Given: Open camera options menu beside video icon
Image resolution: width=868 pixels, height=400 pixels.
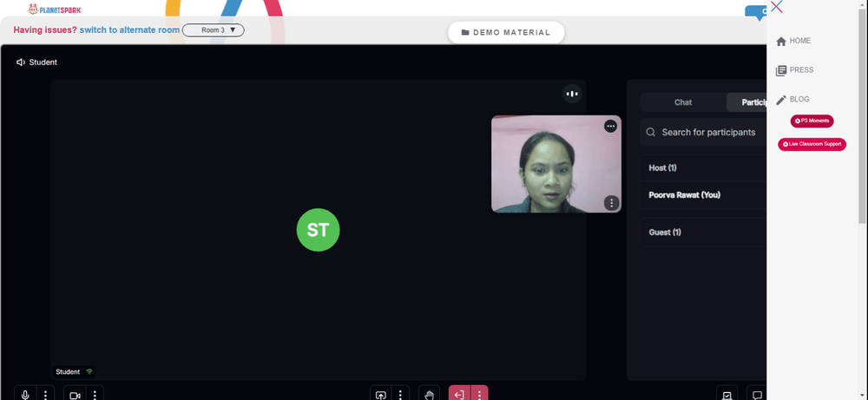Looking at the screenshot, I should [x=95, y=395].
